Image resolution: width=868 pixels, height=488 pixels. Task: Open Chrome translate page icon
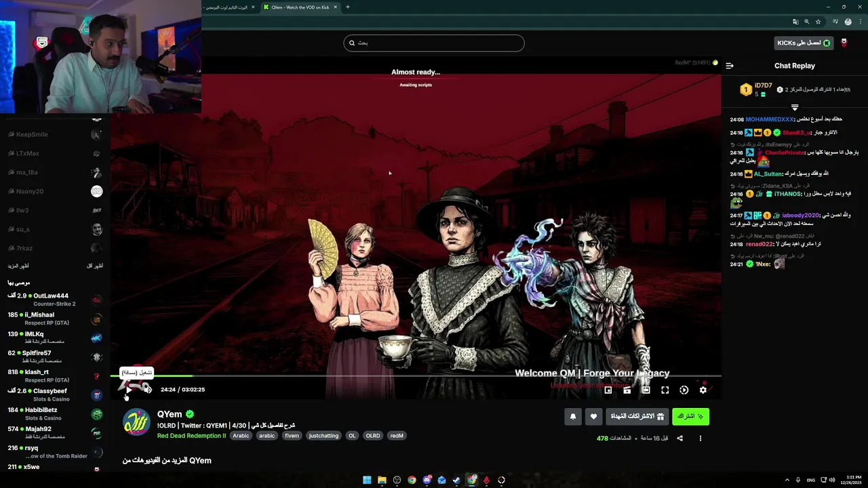(x=795, y=22)
